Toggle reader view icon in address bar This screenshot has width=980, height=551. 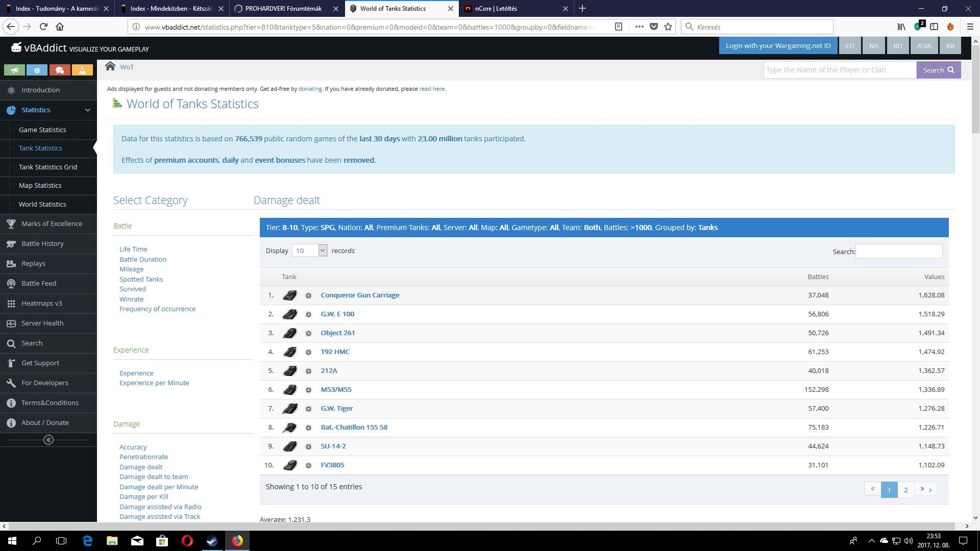pyautogui.click(x=619, y=27)
